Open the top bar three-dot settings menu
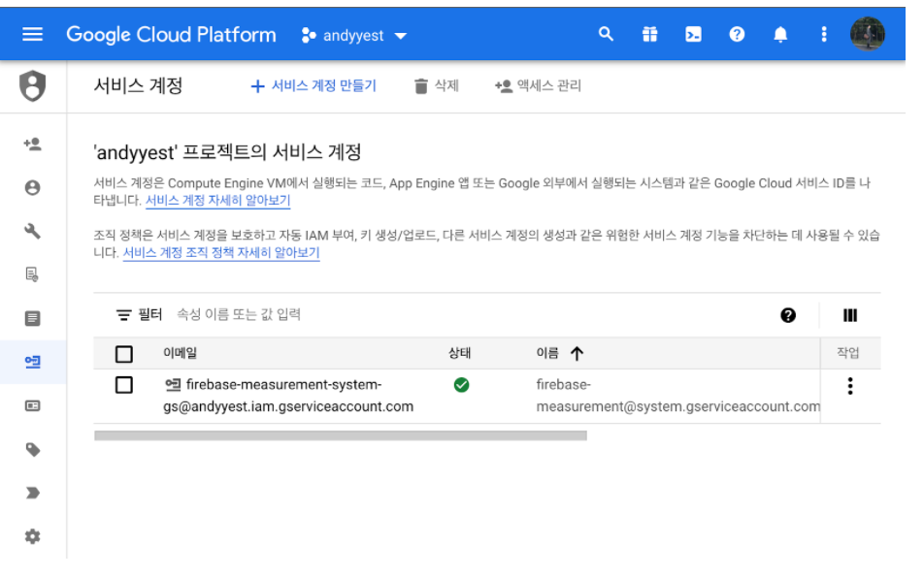The width and height of the screenshot is (924, 578). click(x=824, y=35)
